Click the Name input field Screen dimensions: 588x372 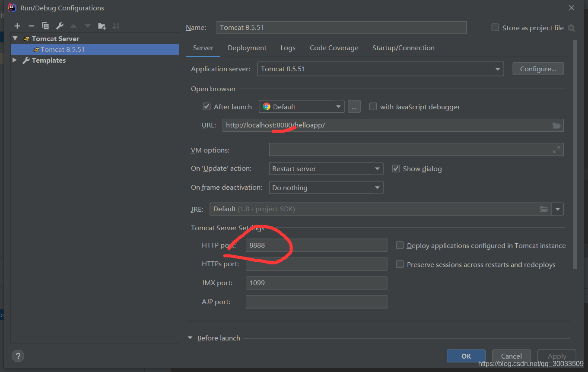coord(341,27)
